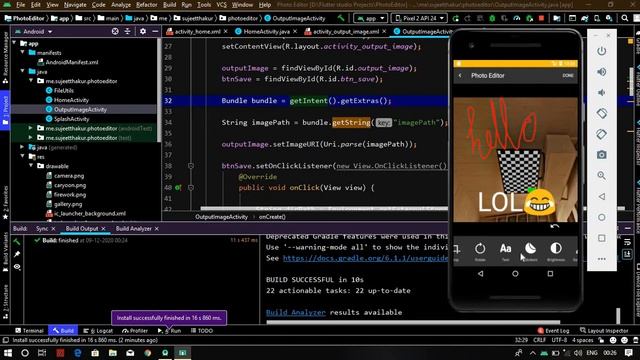Switch to the HomeActivity.java tab

(266, 31)
